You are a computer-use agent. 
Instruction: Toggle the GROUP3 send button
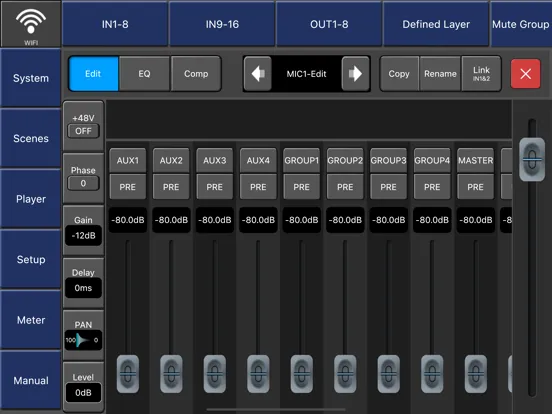(x=388, y=161)
